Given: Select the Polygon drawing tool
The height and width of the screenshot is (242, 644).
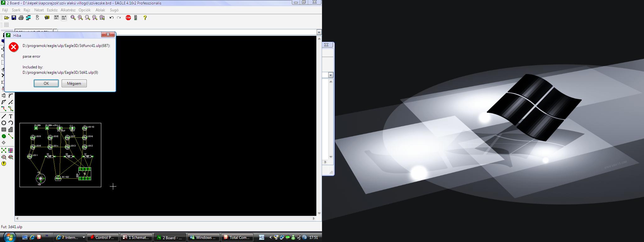Looking at the screenshot, I should pyautogui.click(x=11, y=130).
